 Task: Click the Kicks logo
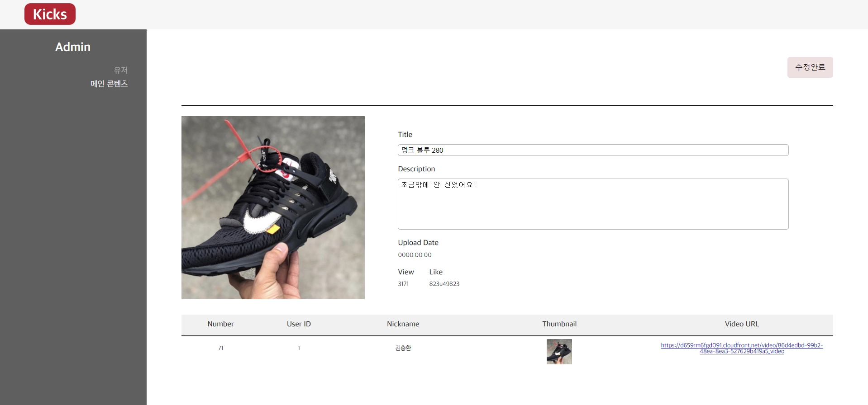tap(50, 14)
